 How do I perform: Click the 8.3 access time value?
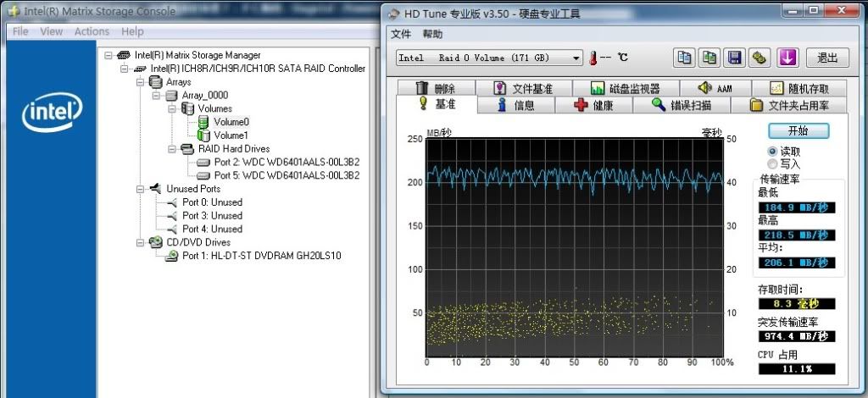[797, 303]
